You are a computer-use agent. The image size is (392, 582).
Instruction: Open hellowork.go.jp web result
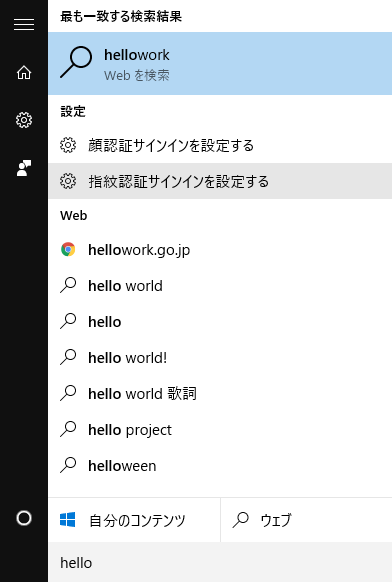(x=220, y=250)
